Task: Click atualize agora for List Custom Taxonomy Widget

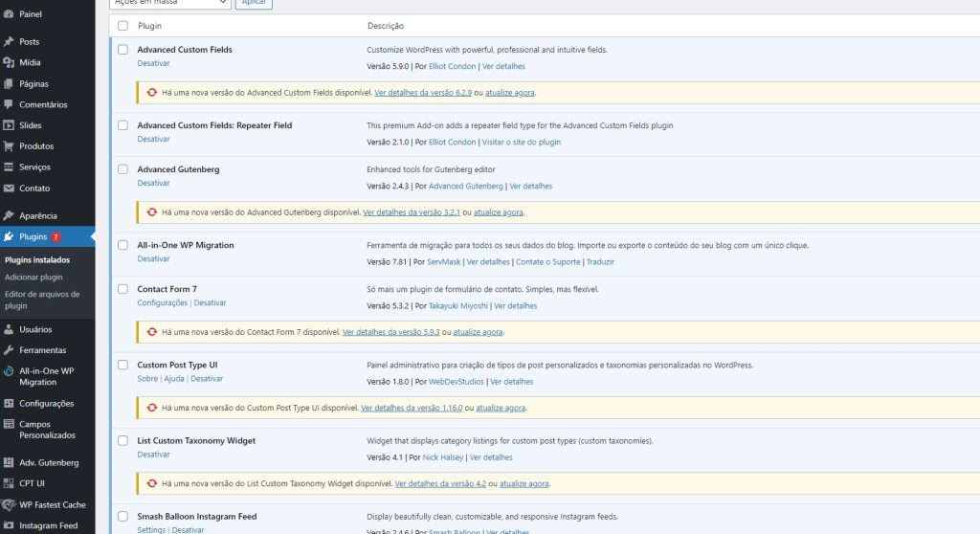Action: [x=523, y=483]
